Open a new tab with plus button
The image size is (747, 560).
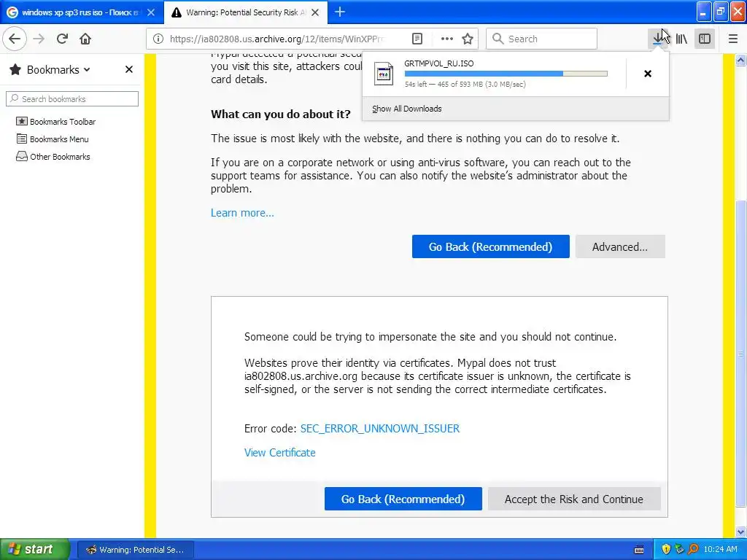(340, 12)
